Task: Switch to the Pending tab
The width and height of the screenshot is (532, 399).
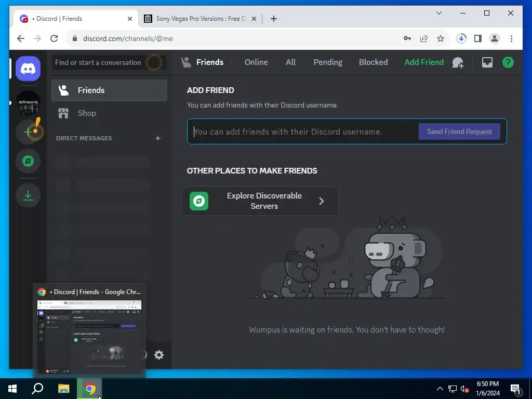Action: coord(328,62)
